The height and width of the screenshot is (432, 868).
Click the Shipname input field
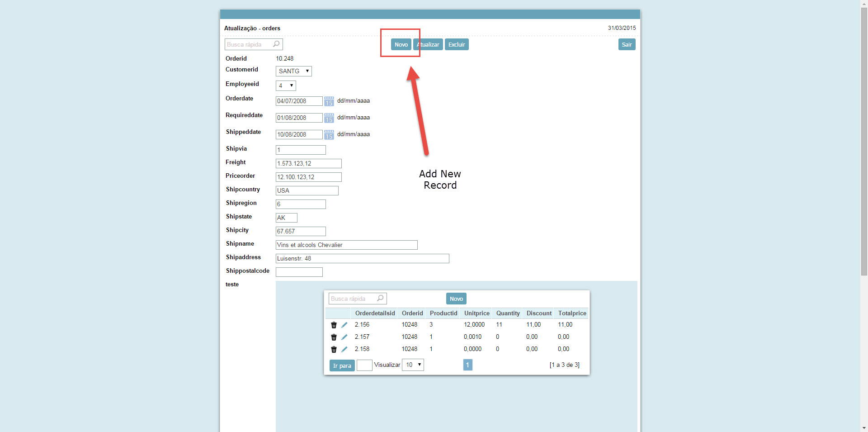point(347,245)
